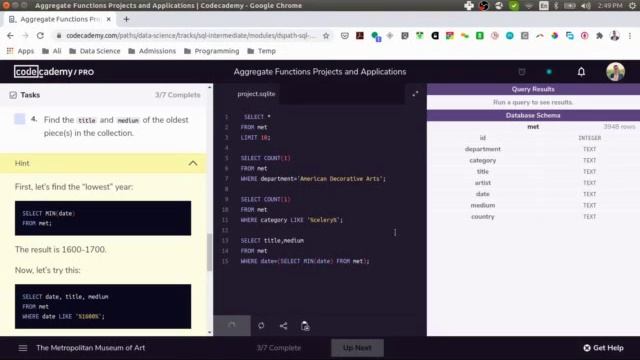The width and height of the screenshot is (640, 360).
Task: Click the browser back arrow
Action: (x=10, y=36)
